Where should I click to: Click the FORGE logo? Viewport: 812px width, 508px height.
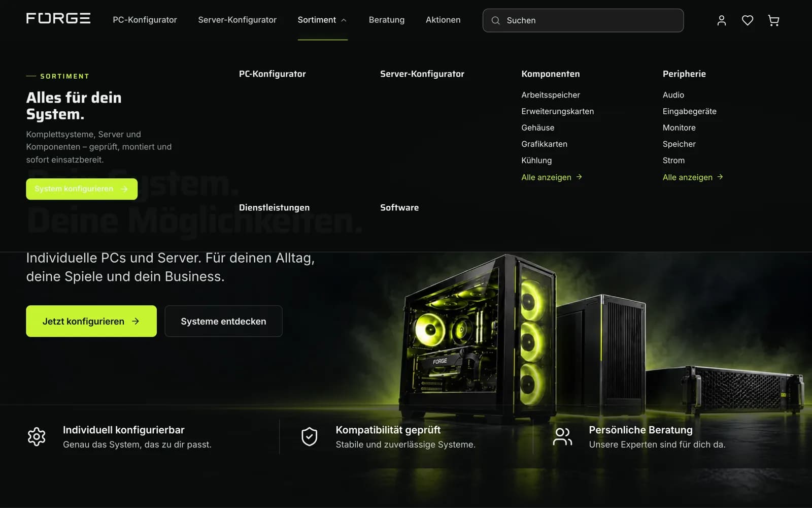(58, 19)
